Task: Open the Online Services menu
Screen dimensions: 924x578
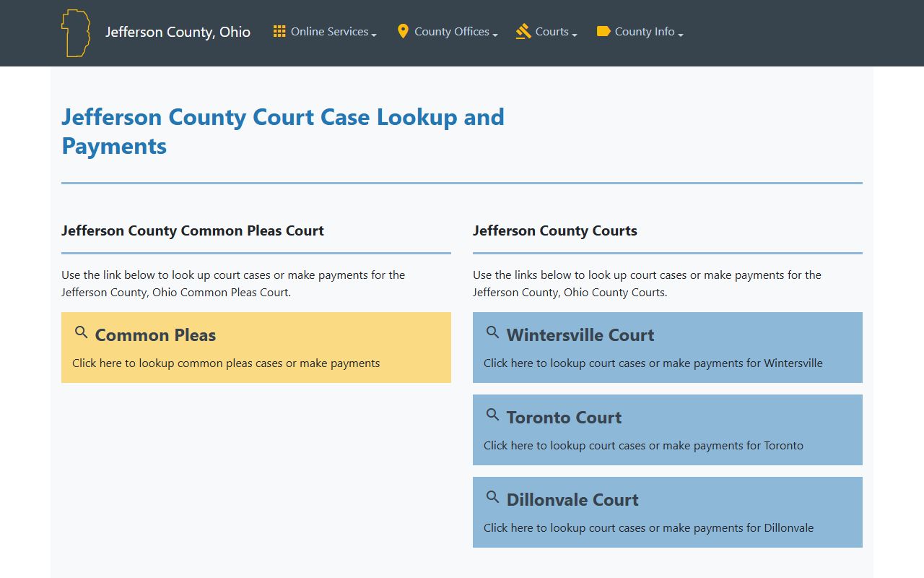Action: [x=325, y=32]
